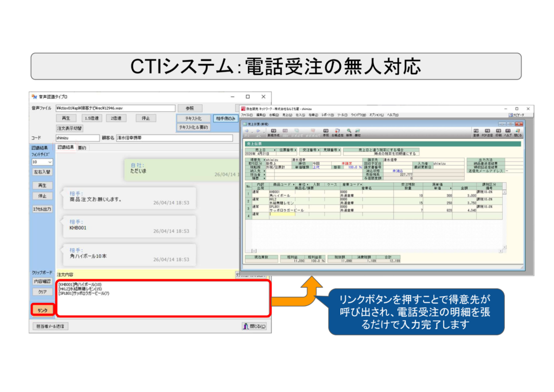Expand the 受注番号 header arrow

318,150
